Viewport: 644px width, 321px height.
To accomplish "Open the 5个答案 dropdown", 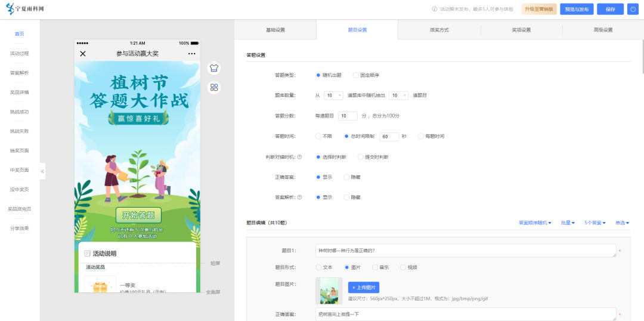I will [595, 223].
